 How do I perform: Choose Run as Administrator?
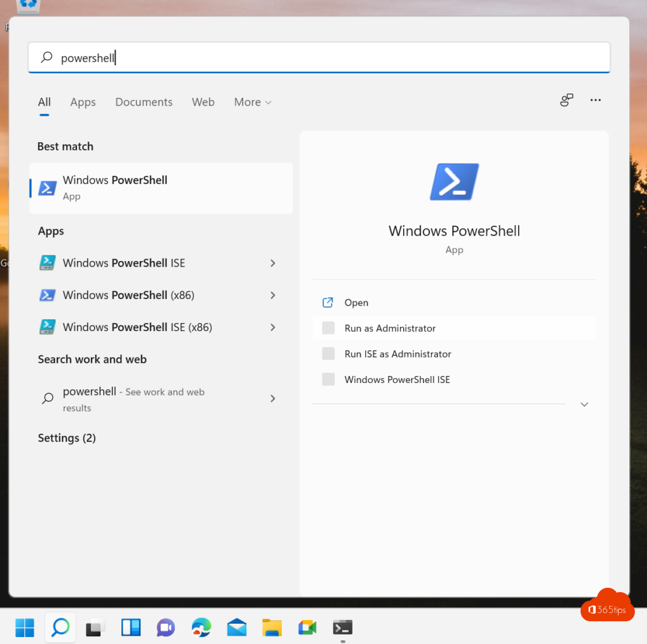pos(390,329)
